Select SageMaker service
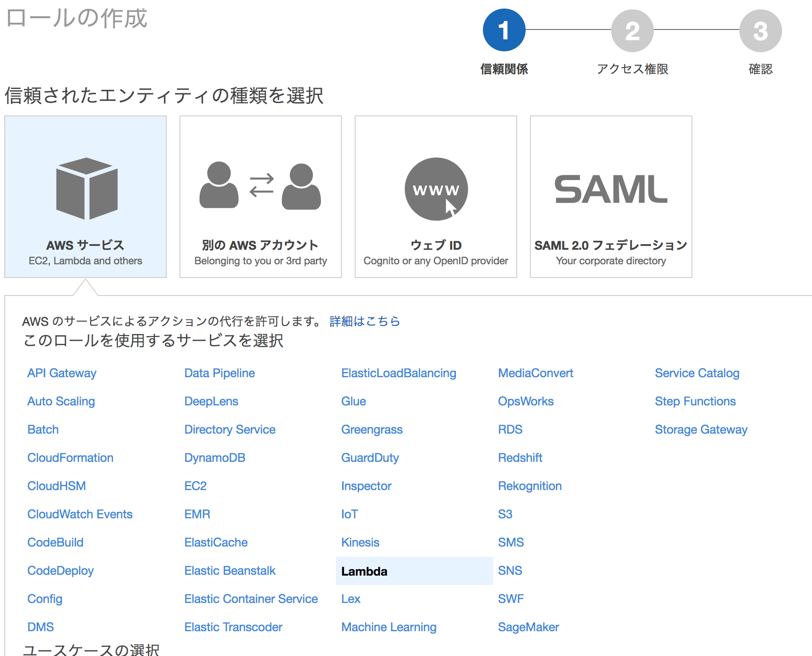 click(529, 627)
